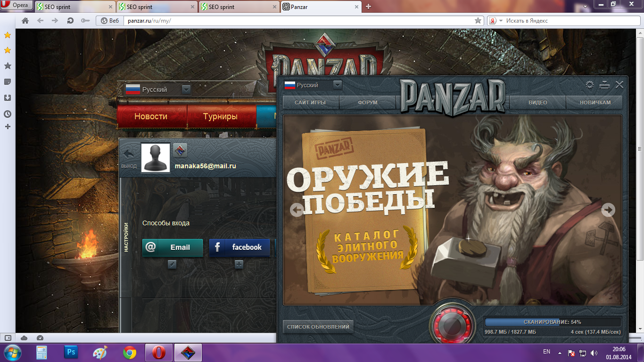The image size is (644, 362).
Task: Show next banner with right arrow
Action: (608, 210)
